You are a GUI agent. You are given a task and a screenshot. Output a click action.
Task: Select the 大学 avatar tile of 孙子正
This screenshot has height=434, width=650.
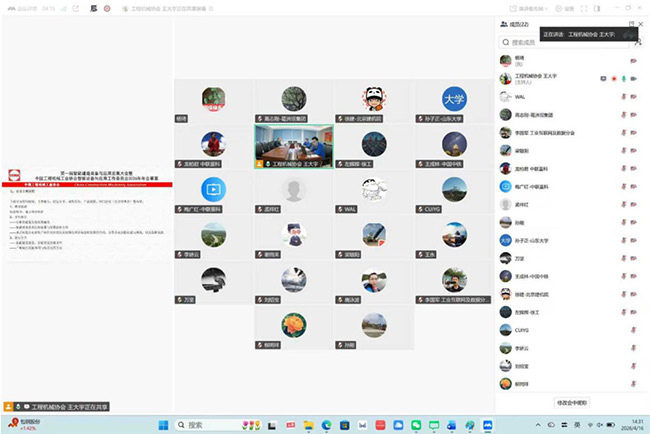coord(456,100)
